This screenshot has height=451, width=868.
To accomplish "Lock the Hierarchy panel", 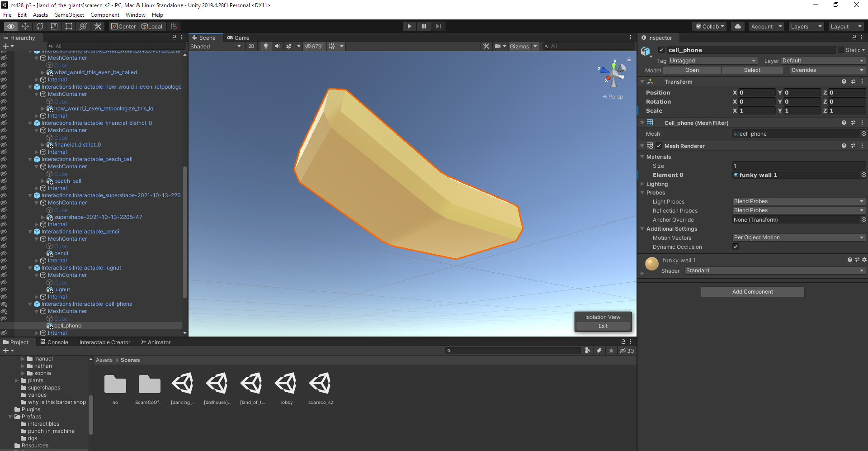I will point(175,38).
